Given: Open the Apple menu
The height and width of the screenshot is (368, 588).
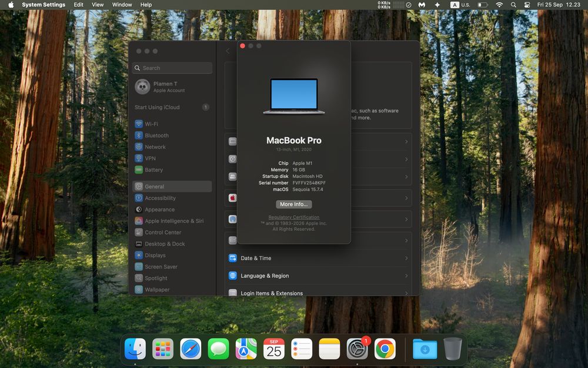Looking at the screenshot, I should [11, 5].
